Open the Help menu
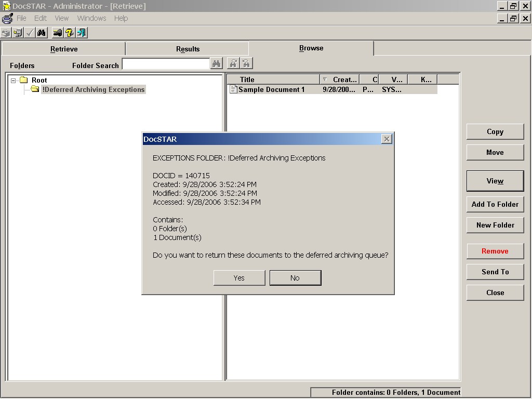This screenshot has height=399, width=532. click(x=121, y=18)
